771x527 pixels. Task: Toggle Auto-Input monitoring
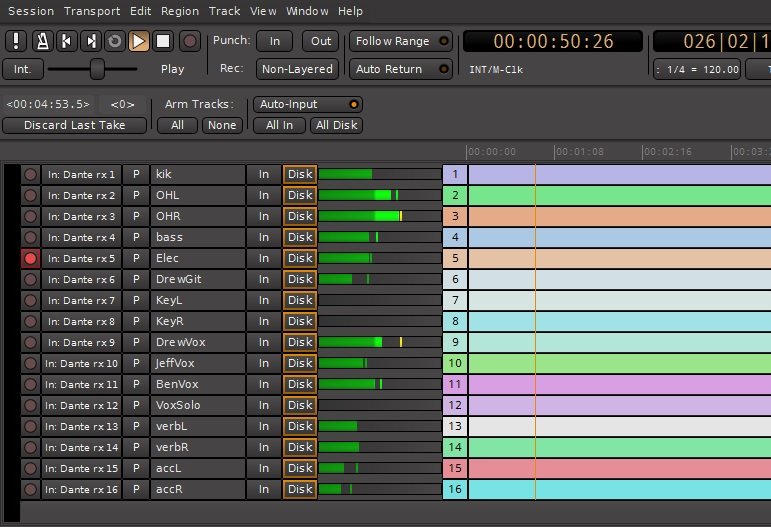(x=307, y=104)
